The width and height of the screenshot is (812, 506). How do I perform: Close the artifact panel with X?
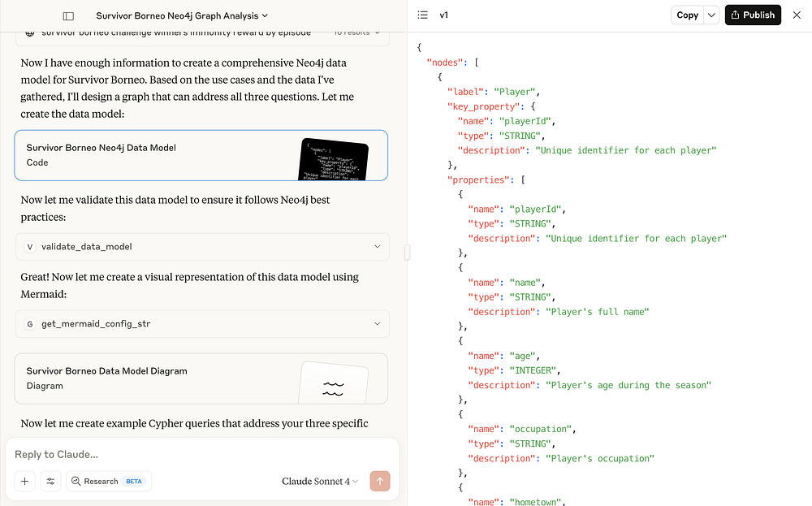(x=797, y=15)
